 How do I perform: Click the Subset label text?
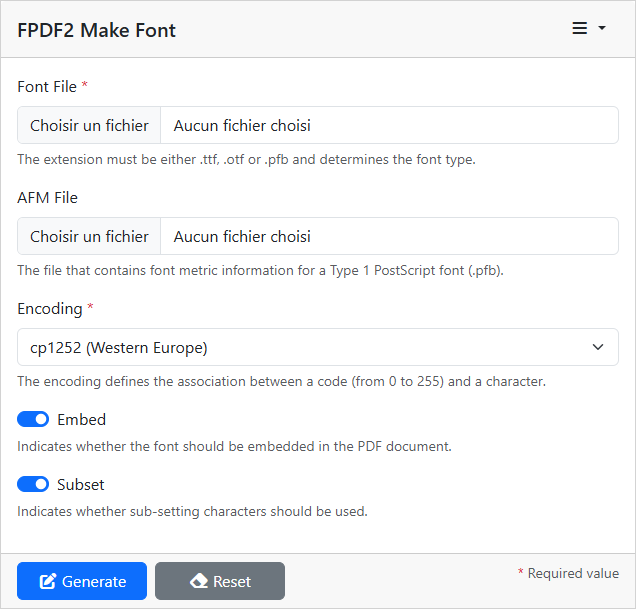click(x=81, y=484)
